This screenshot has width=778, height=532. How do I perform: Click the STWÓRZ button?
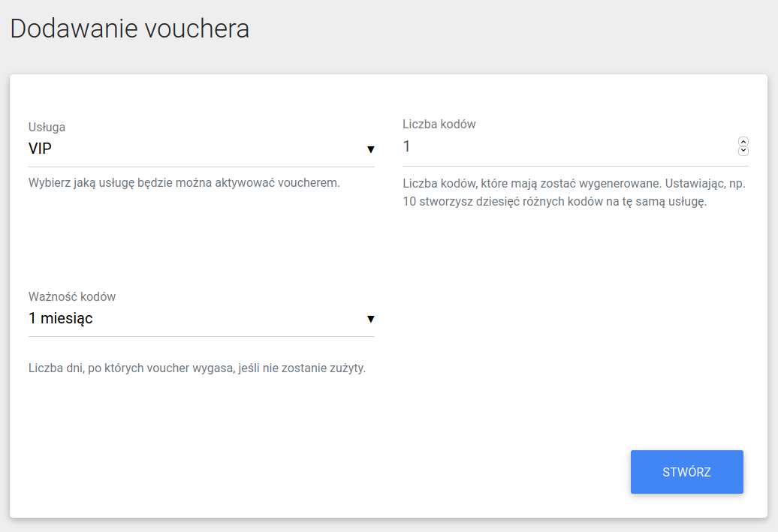coord(686,472)
